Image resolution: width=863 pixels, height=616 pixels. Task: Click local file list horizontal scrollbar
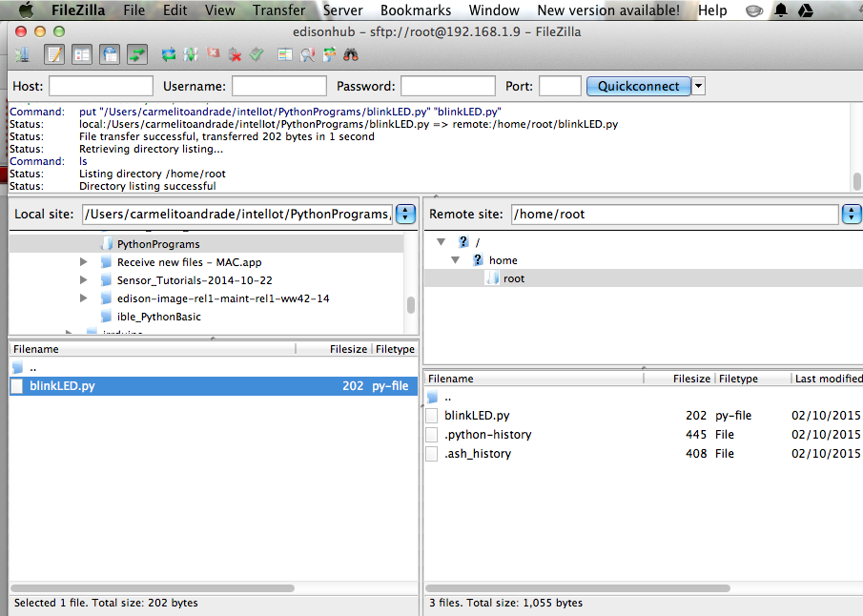[x=153, y=588]
